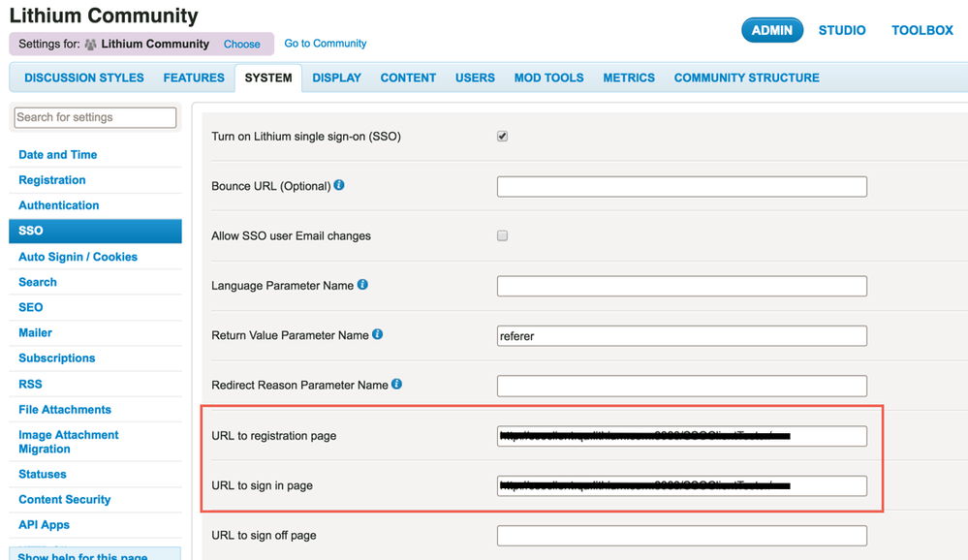Viewport: 968px width, 560px height.
Task: Click the Language Parameter Name field
Action: tap(681, 286)
